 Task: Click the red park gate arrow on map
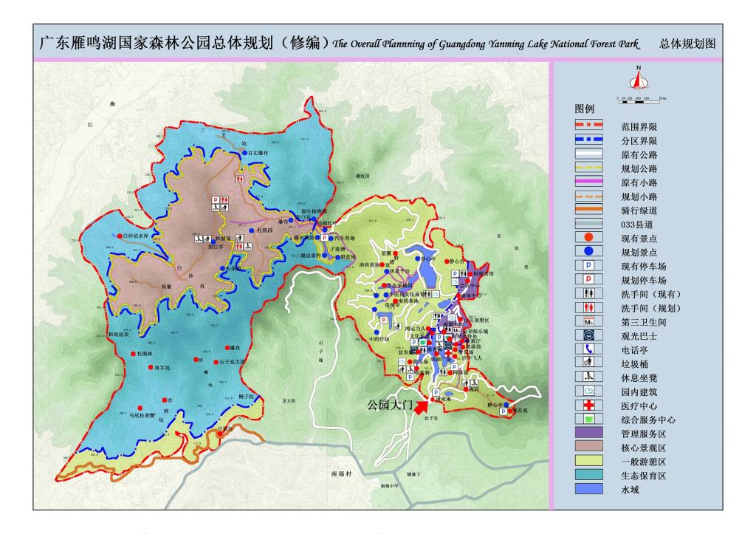[421, 405]
